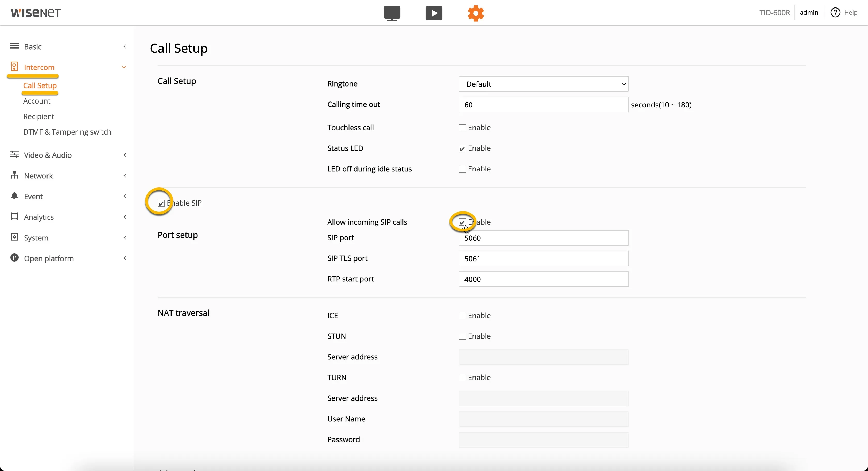Open the Ringtone dropdown
The height and width of the screenshot is (471, 868).
click(543, 84)
